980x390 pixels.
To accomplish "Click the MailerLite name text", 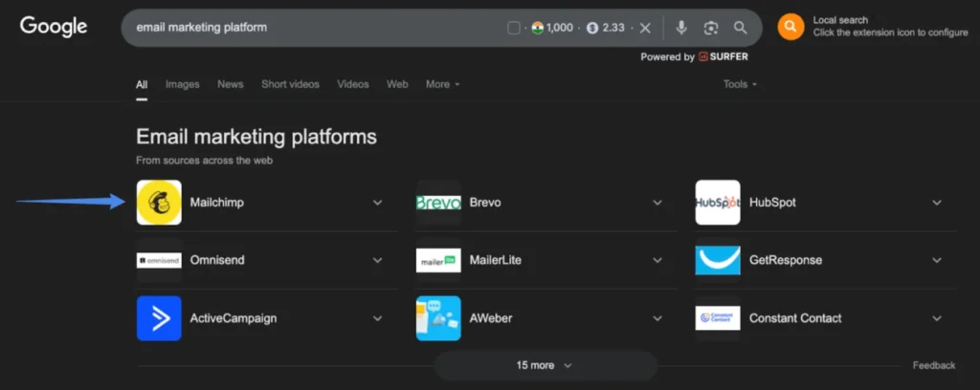I will tap(495, 260).
